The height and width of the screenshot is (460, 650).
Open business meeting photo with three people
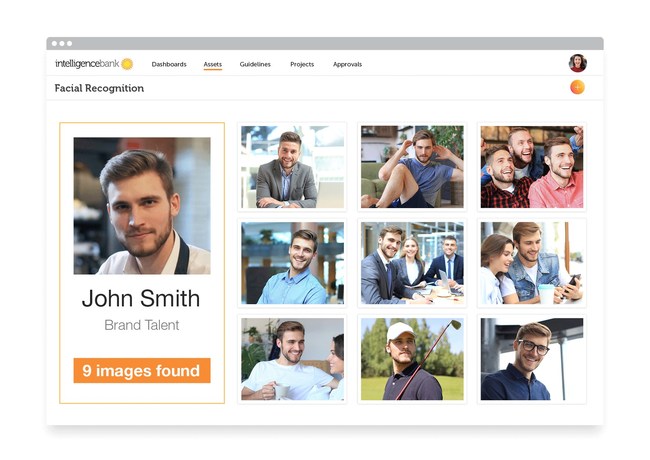coord(412,263)
